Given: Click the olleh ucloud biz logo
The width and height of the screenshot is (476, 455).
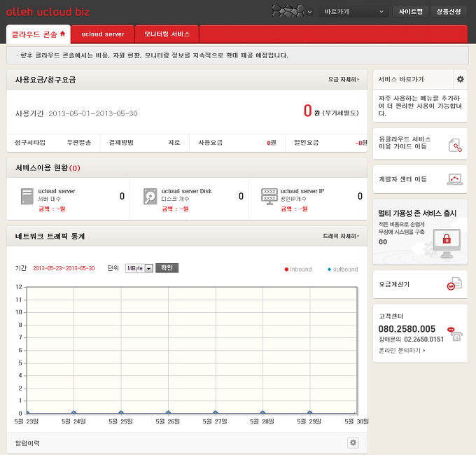Looking at the screenshot, I should point(48,12).
